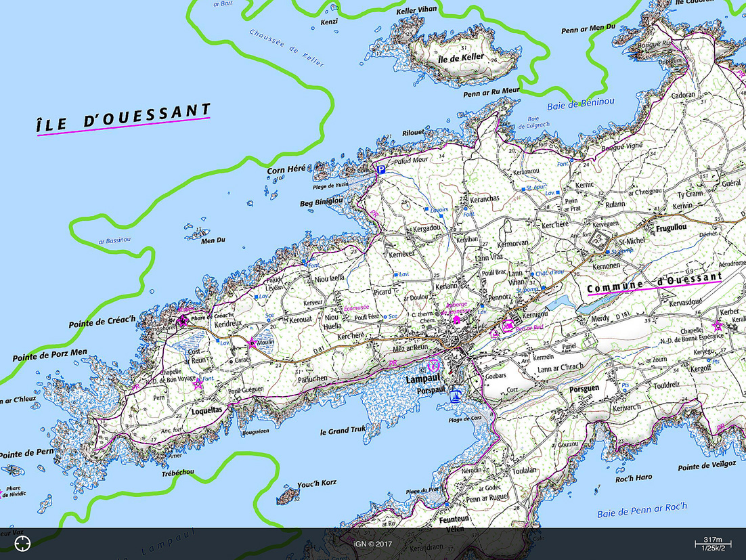Select the blue sailboat harbour icon at Porspaul
Viewport: 746px width, 560px height.
coord(456,395)
